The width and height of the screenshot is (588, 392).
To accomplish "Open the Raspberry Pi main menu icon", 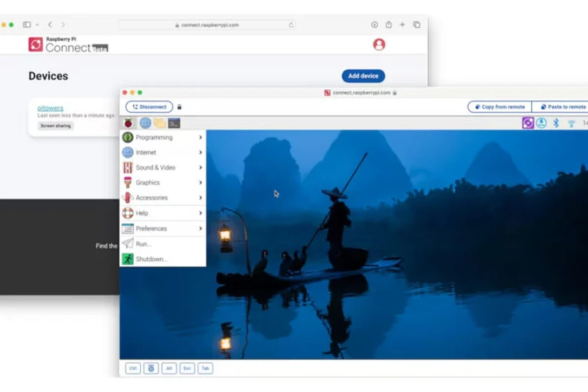I will [128, 123].
